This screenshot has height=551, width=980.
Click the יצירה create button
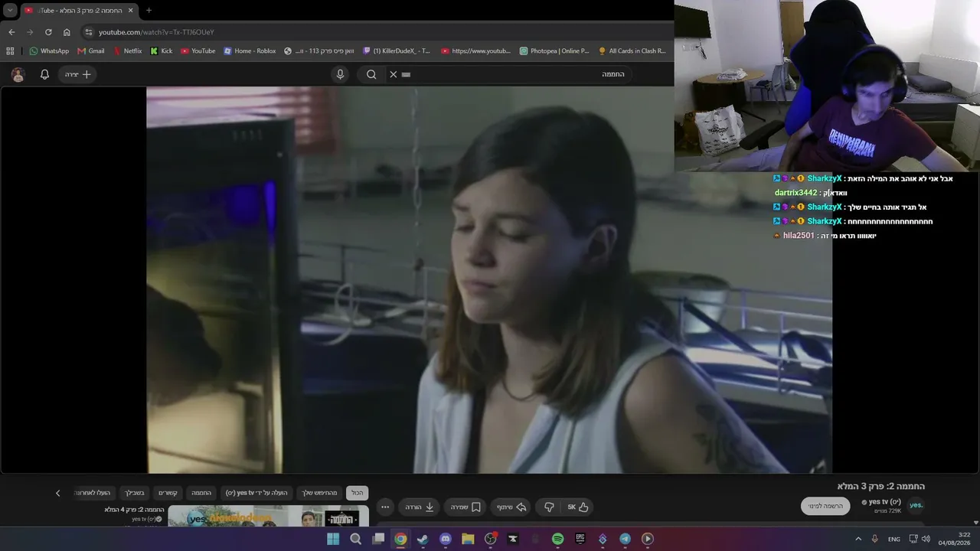(x=77, y=74)
